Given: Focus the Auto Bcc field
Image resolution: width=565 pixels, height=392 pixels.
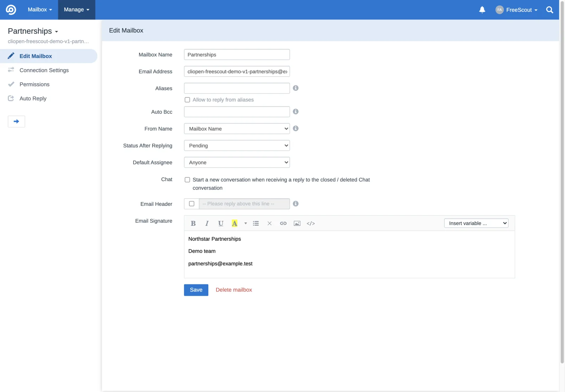Looking at the screenshot, I should 237,112.
